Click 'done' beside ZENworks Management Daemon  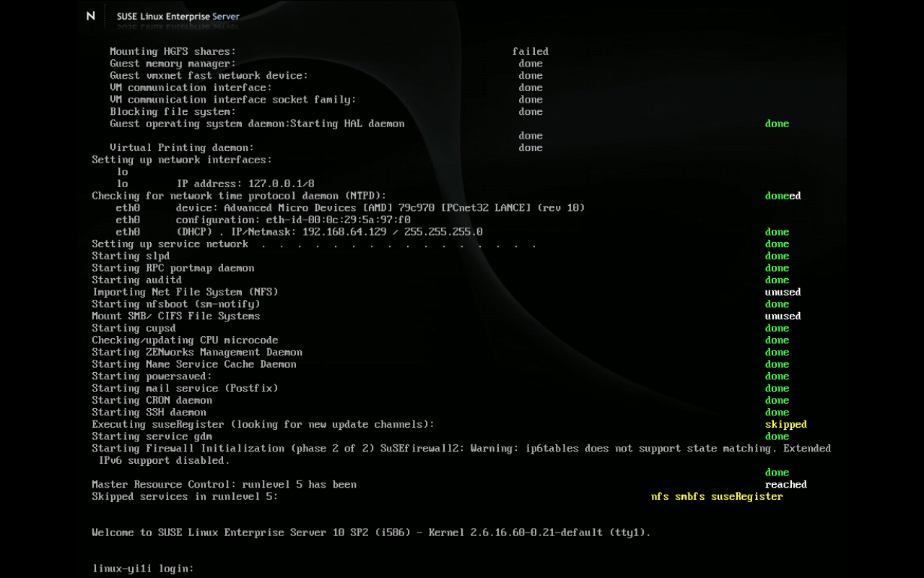[777, 353]
